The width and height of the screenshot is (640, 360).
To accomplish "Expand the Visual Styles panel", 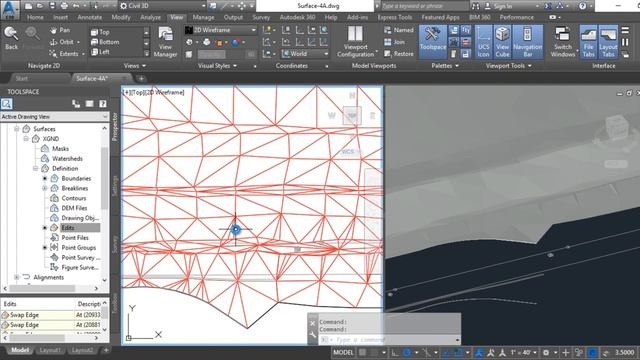I will coord(217,66).
